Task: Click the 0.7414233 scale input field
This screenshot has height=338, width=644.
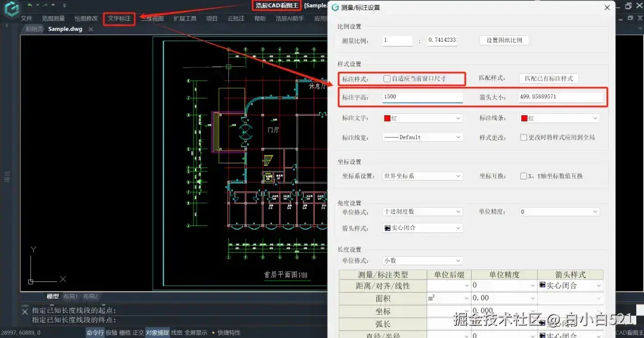Action: coord(442,41)
